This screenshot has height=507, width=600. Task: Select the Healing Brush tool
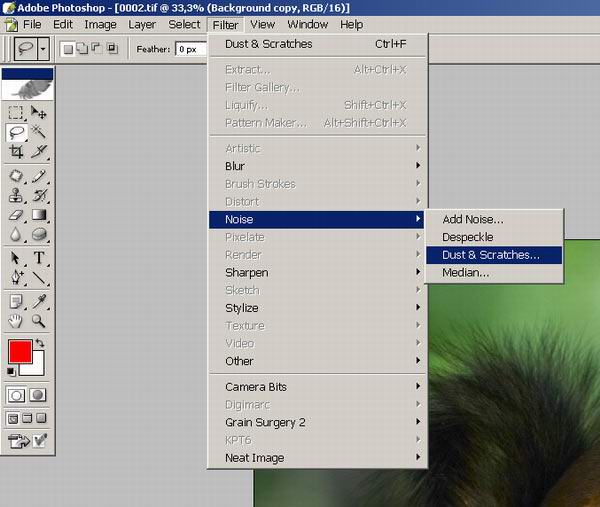pos(16,176)
